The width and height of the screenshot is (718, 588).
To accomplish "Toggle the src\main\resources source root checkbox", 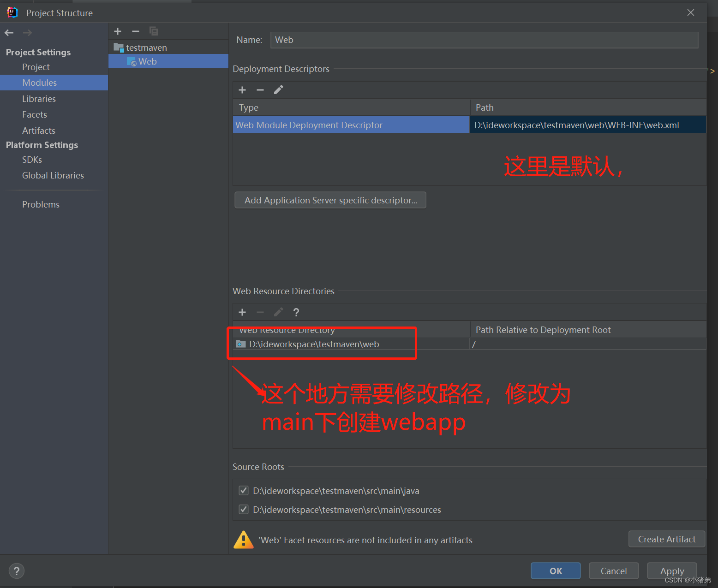I will [244, 510].
